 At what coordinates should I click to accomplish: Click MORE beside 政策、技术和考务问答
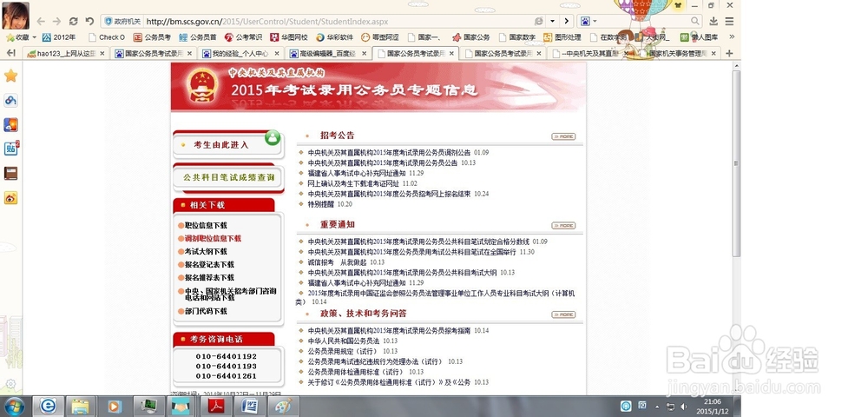coord(563,314)
